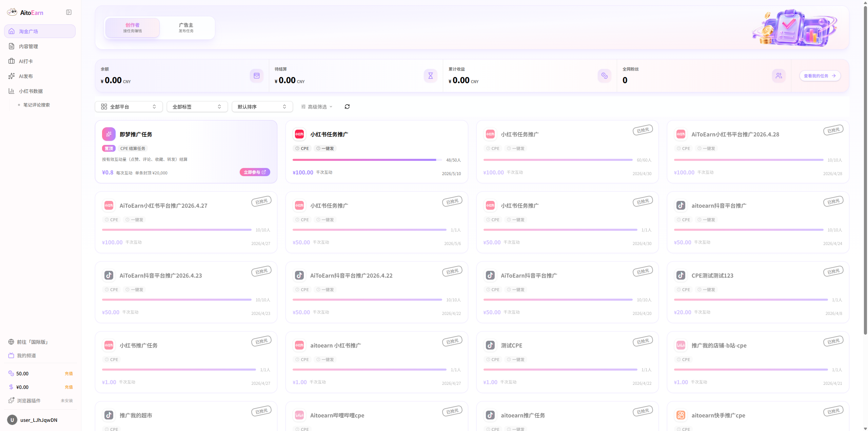Click the 累计收益 coins icon
The width and height of the screenshot is (868, 431).
click(x=605, y=76)
